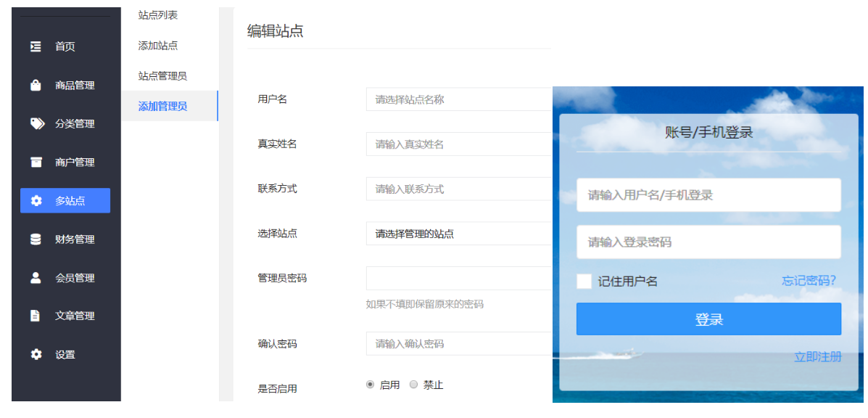Open the 首页 menu item
This screenshot has height=418, width=868.
65,47
